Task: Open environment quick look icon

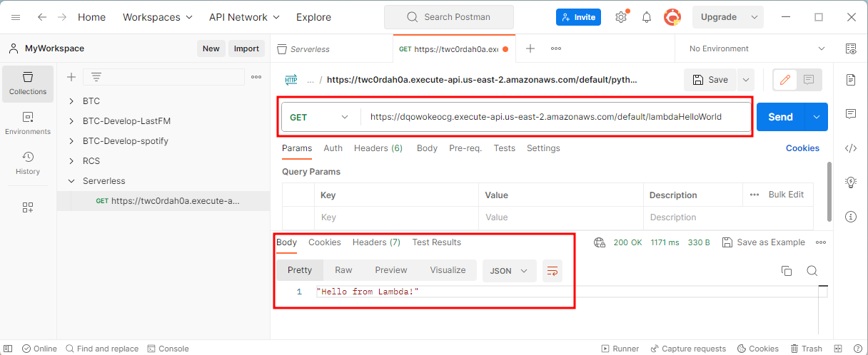Action: coord(850,48)
